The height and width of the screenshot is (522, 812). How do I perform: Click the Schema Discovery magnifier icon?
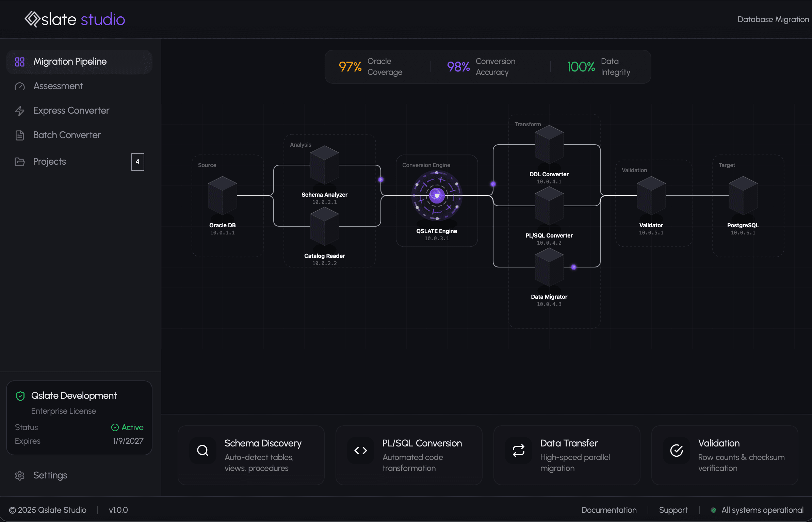point(203,451)
